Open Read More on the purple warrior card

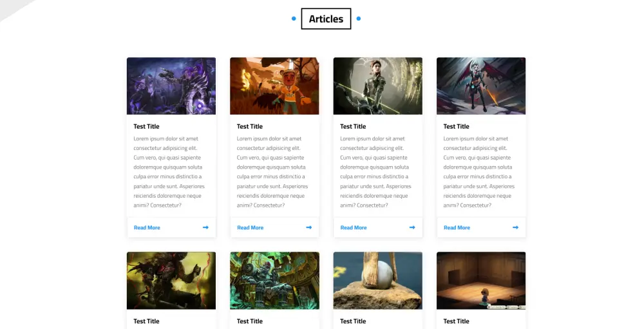coord(147,227)
